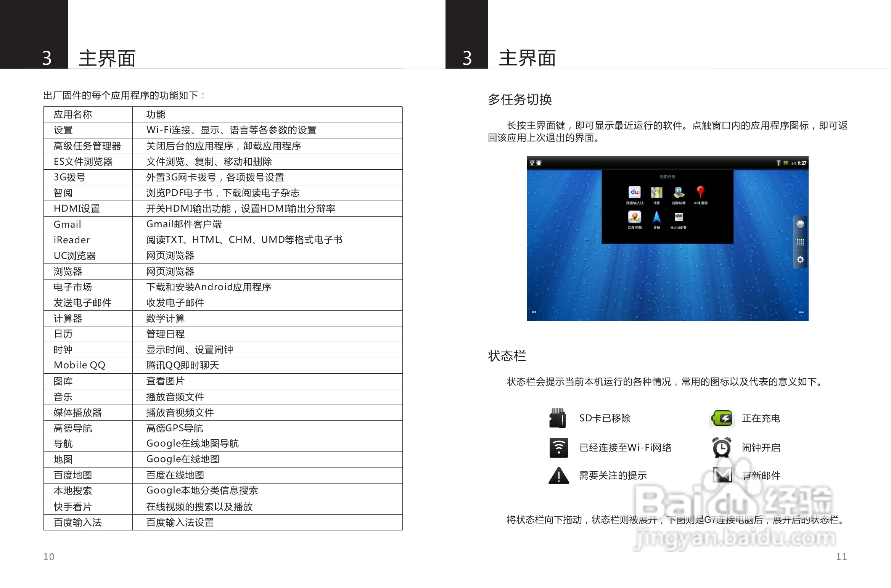The image size is (891, 588).
Task: Click the Wi-Fi connected status icon
Action: [x=559, y=448]
